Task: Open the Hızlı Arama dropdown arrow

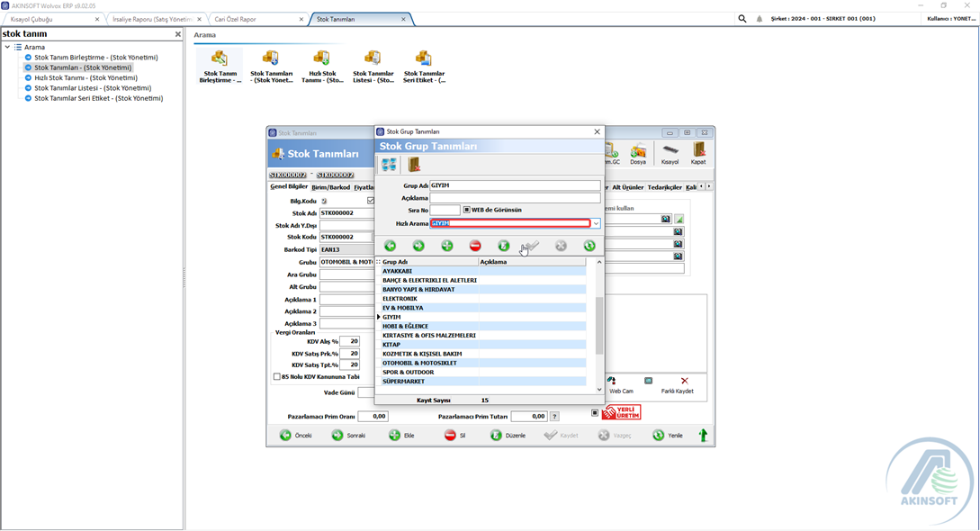Action: pos(596,223)
